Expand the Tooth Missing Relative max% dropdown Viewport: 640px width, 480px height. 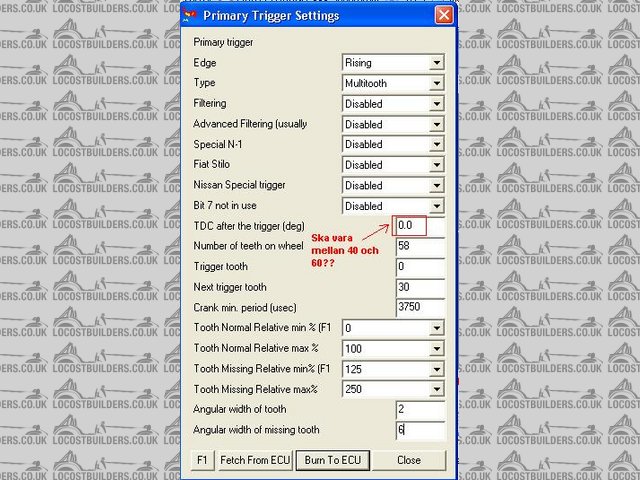(393, 389)
